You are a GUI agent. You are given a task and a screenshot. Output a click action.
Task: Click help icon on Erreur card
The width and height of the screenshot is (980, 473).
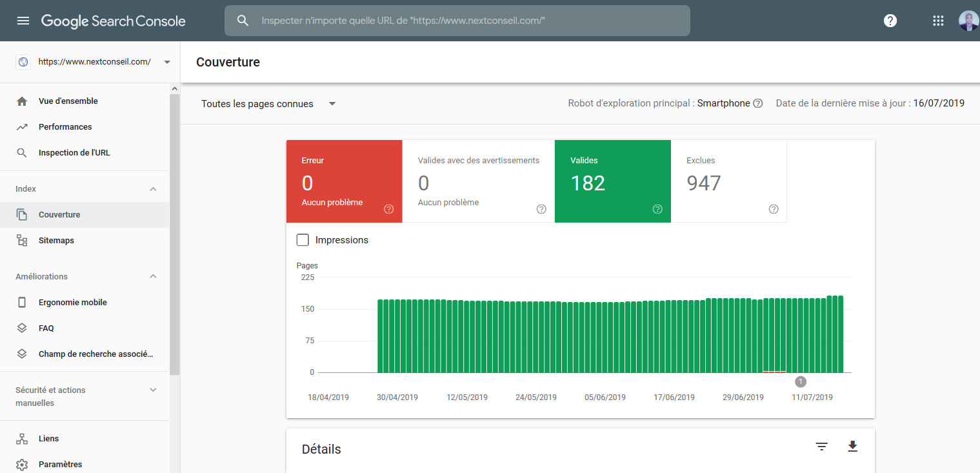(x=389, y=209)
